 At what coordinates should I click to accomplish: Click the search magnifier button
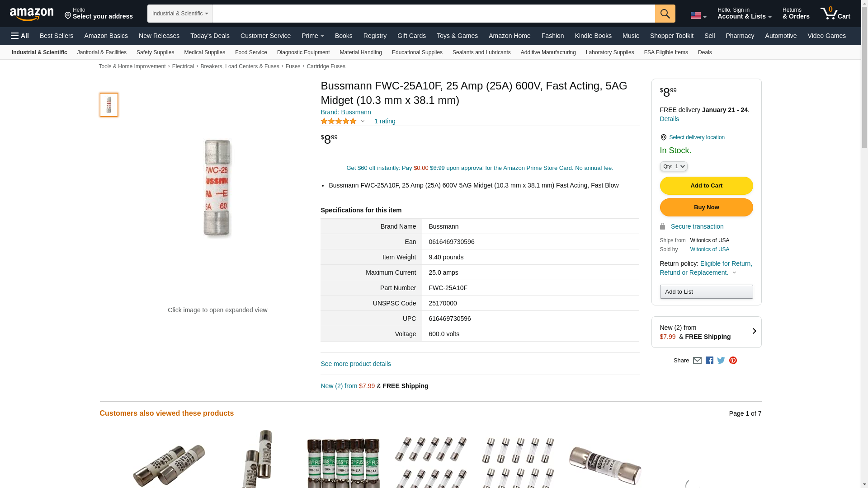665,14
